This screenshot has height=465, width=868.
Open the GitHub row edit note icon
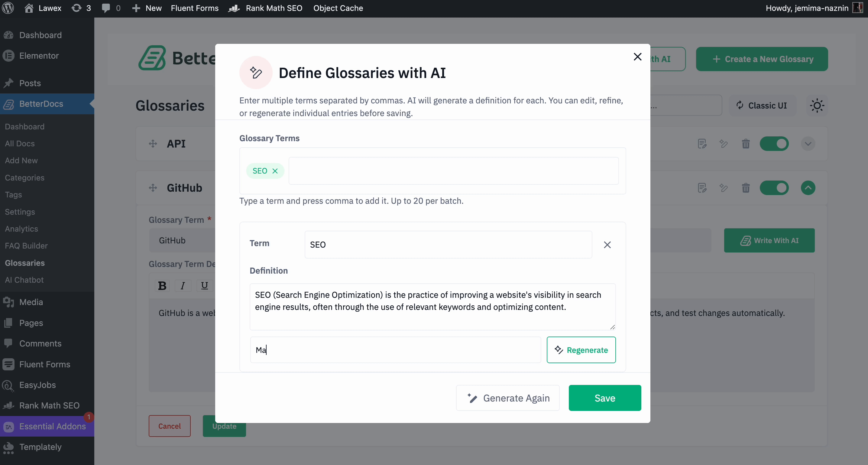[x=702, y=188]
